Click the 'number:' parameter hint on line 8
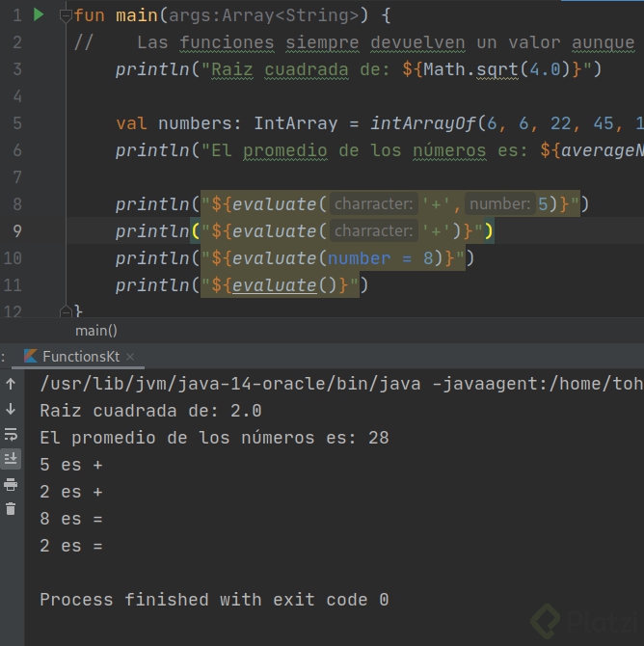The height and width of the screenshot is (646, 644). [x=500, y=204]
